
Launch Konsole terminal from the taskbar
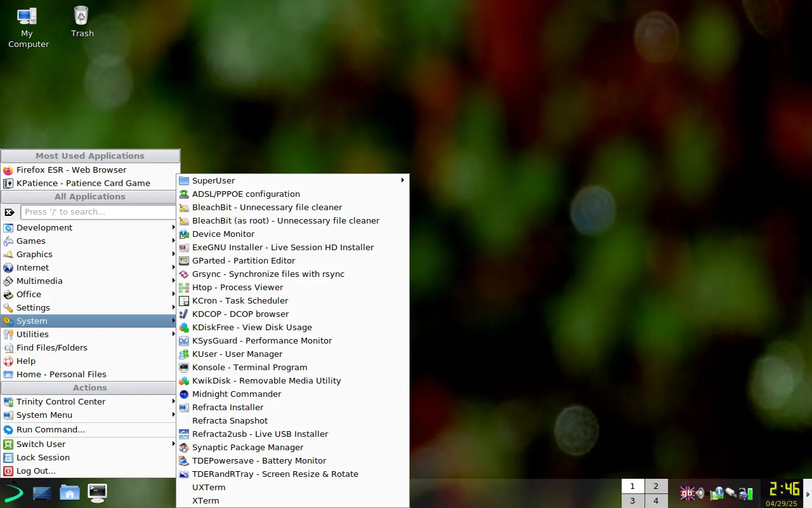(x=97, y=493)
